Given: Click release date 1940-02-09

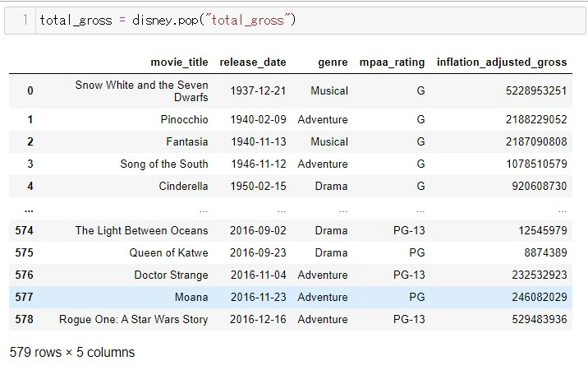Looking at the screenshot, I should tap(258, 119).
